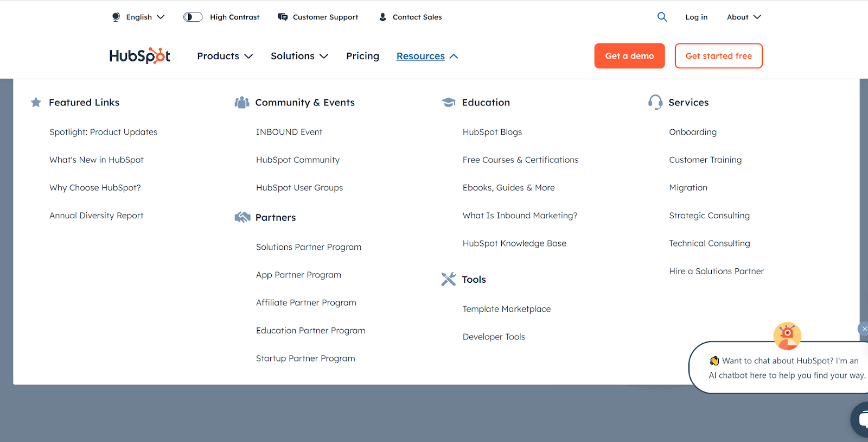Click the Featured Links heading

click(x=84, y=102)
